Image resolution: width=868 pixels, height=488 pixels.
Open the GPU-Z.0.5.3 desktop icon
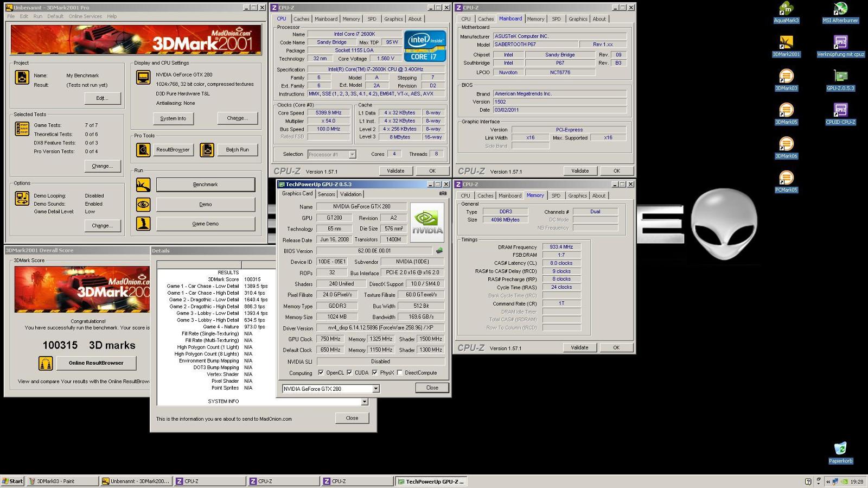pos(840,80)
